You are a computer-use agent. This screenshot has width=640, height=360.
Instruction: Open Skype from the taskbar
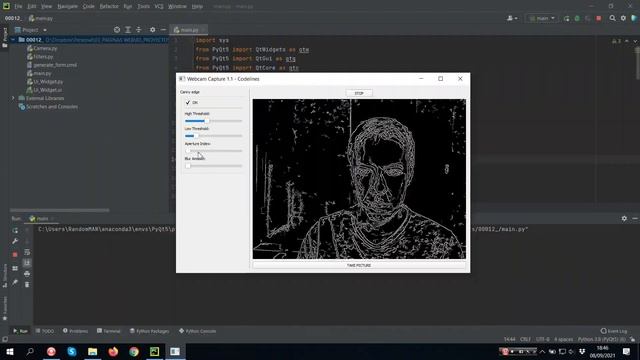(72, 351)
